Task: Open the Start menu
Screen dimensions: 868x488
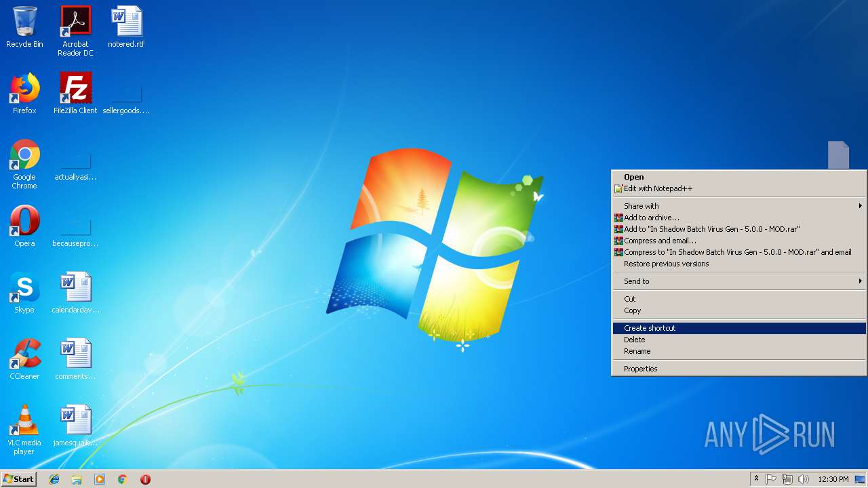Action: 18,479
